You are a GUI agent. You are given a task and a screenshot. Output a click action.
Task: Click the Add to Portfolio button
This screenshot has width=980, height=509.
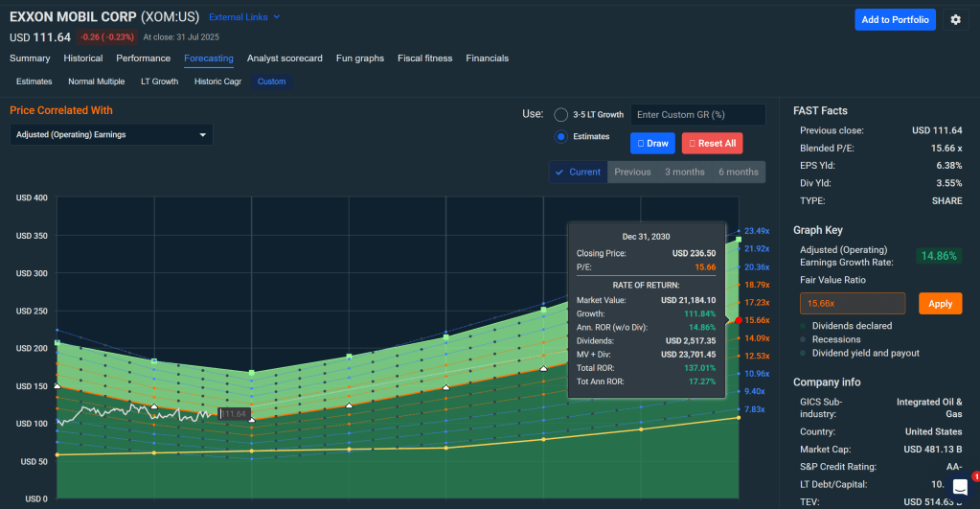click(x=895, y=19)
